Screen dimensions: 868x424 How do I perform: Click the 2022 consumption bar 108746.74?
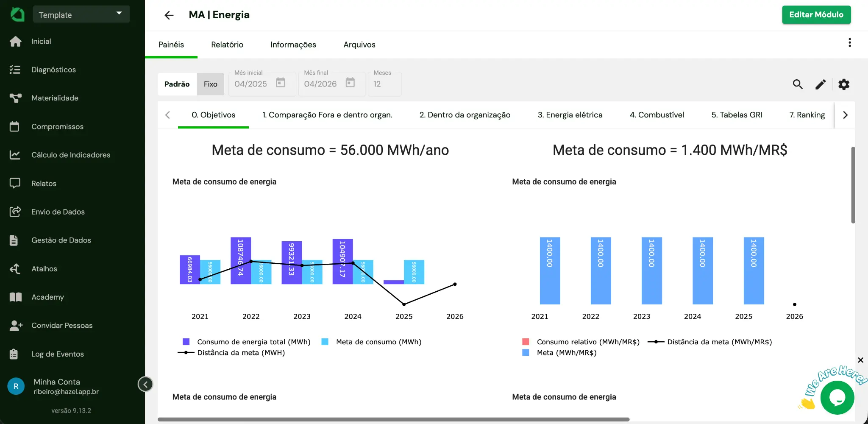[241, 260]
